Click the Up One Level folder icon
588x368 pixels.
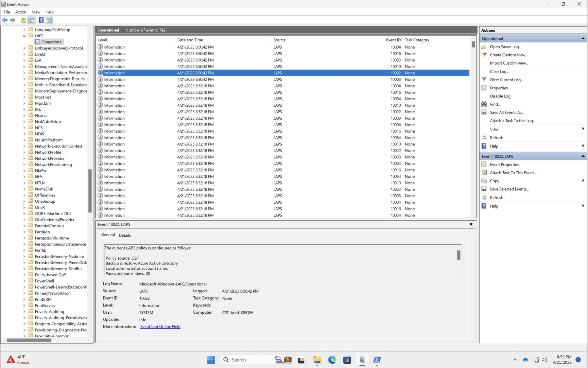[x=23, y=20]
